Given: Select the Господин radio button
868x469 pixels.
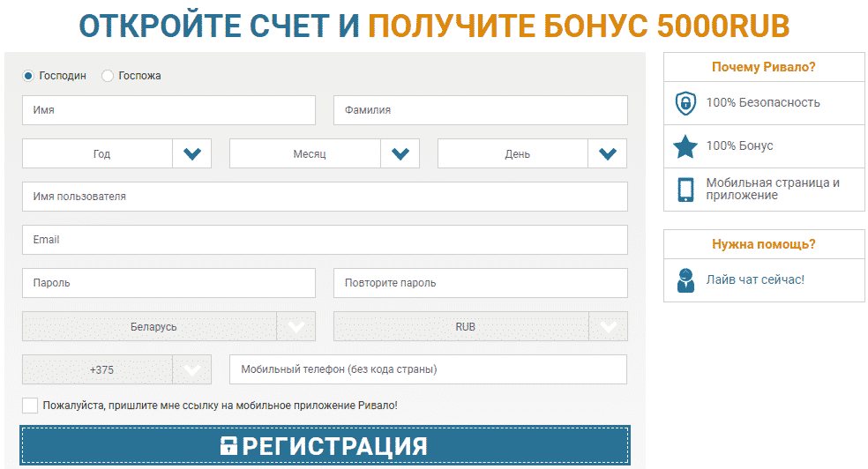Looking at the screenshot, I should (x=28, y=76).
